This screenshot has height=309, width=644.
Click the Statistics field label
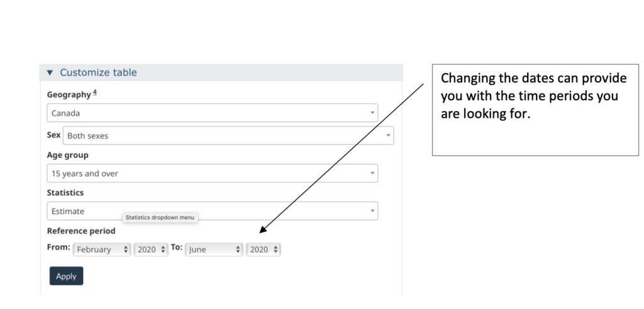(x=65, y=193)
